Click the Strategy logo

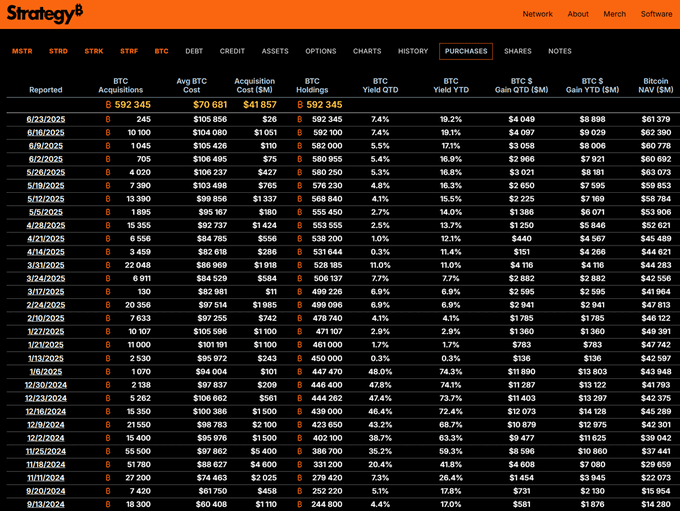tap(45, 14)
